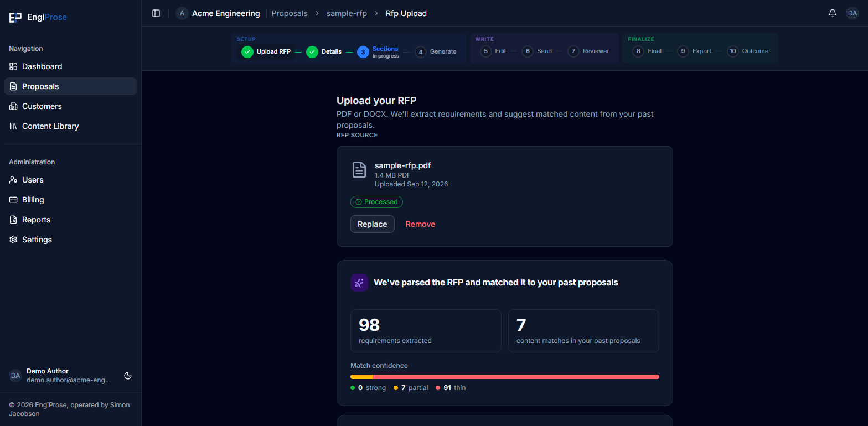Click the '7 partial' legend entry
Viewport: 868px width, 426px height.
411,388
